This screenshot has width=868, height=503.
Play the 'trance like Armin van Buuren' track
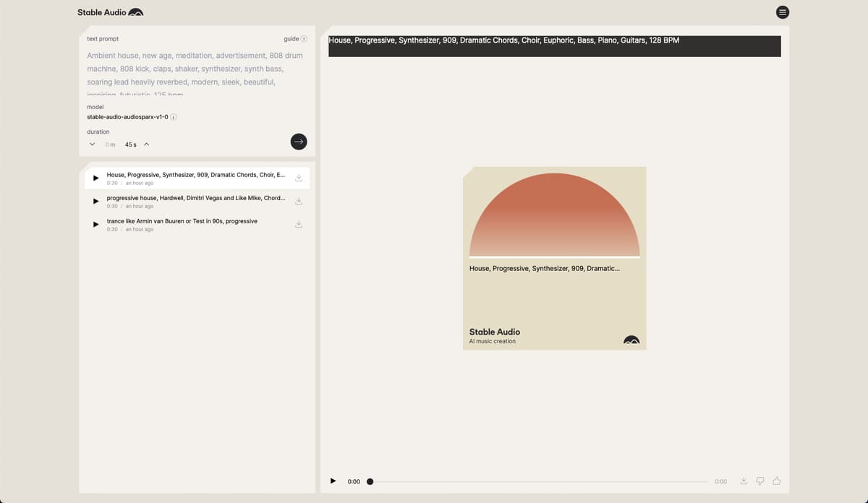tap(95, 224)
